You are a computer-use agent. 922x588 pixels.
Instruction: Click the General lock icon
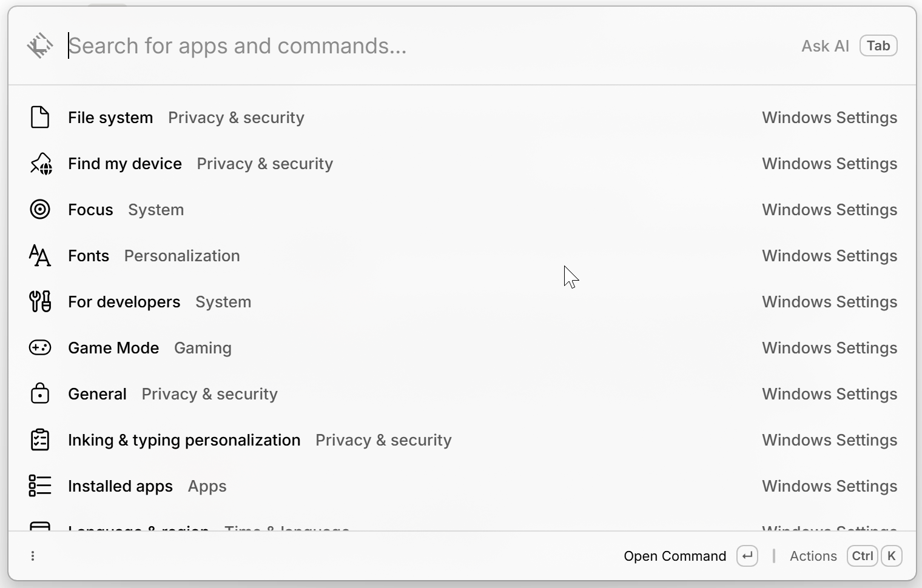[40, 394]
